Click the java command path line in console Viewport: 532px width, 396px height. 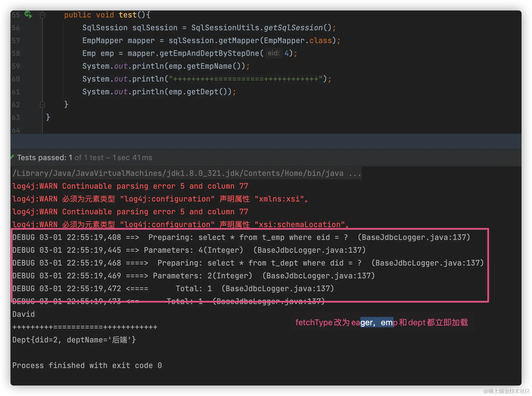[x=187, y=173]
